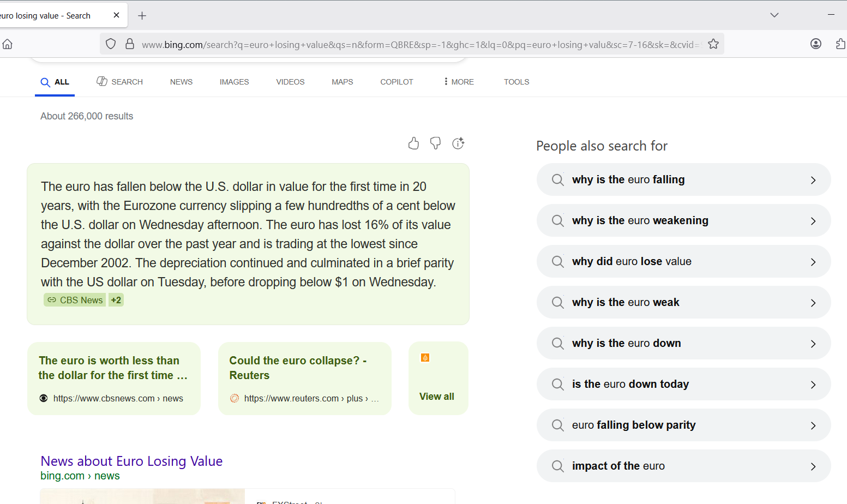Open the bing.com news breadcrumb link
Viewport: 847px width, 504px height.
[x=80, y=476]
